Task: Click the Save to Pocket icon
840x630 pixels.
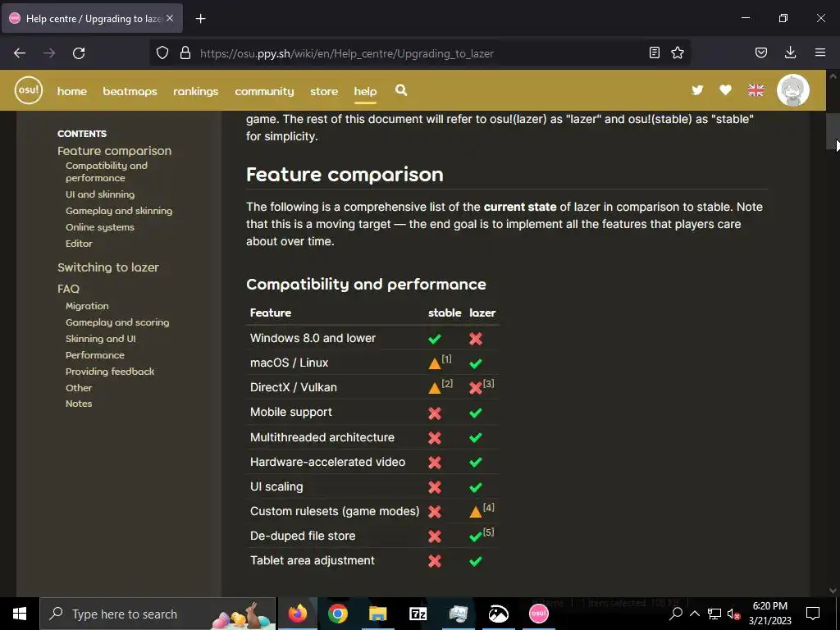Action: (x=761, y=52)
